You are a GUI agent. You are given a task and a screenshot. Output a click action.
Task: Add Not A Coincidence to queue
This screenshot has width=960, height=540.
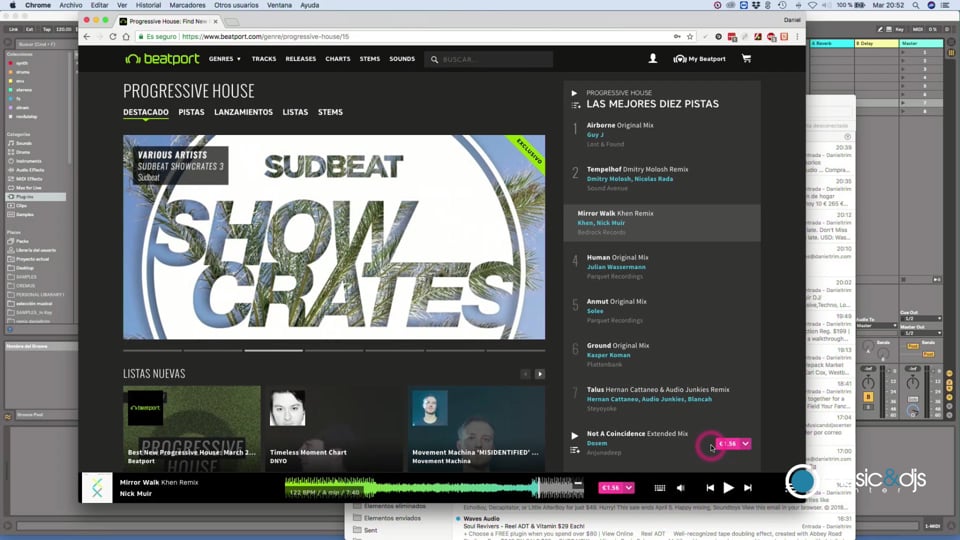(575, 450)
